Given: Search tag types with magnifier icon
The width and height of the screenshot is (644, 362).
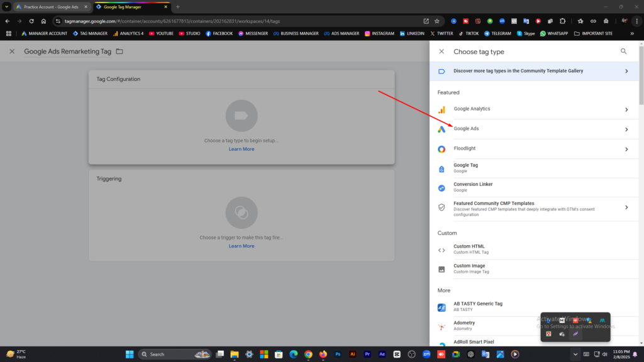Looking at the screenshot, I should [x=623, y=52].
